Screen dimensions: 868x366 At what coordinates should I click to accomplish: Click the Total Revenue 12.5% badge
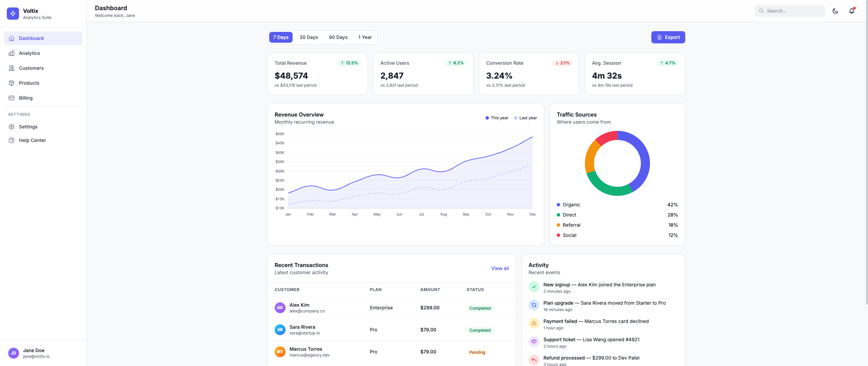(349, 63)
